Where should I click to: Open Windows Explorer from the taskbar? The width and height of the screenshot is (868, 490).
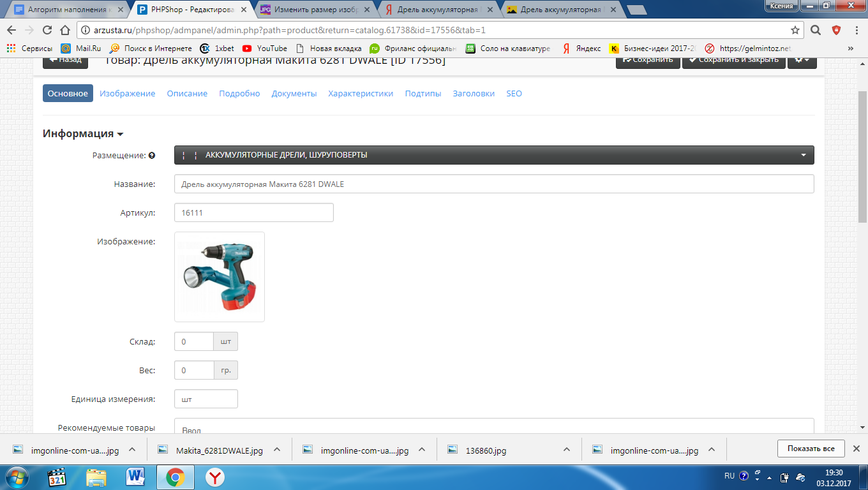point(96,477)
